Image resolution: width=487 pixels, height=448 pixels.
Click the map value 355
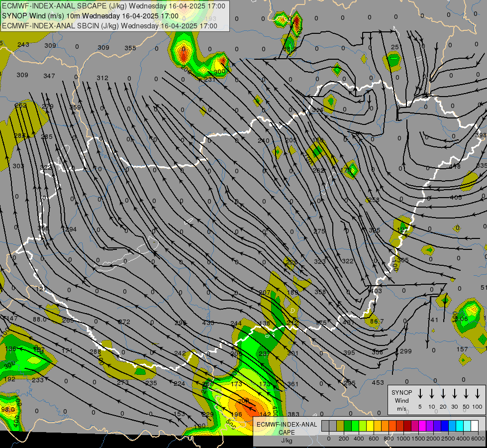[x=130, y=48]
